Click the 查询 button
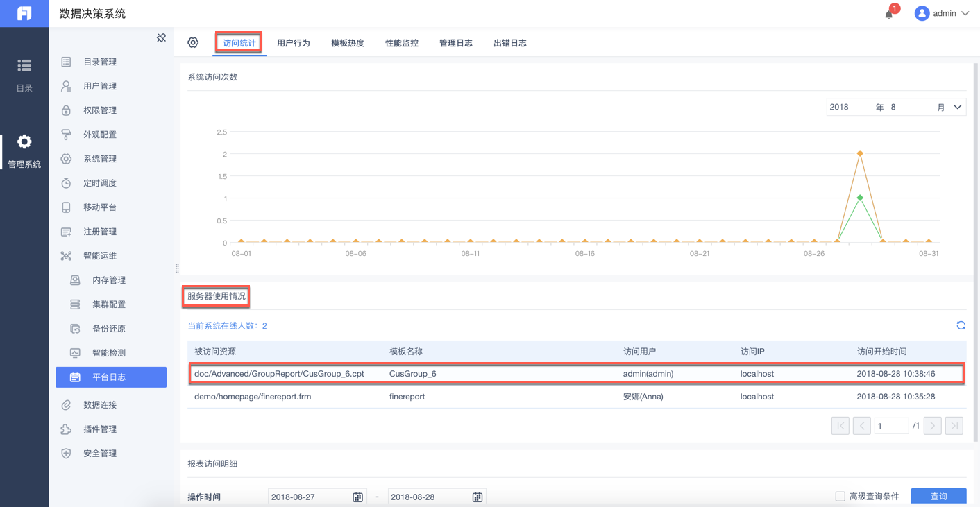This screenshot has height=507, width=980. 938,496
